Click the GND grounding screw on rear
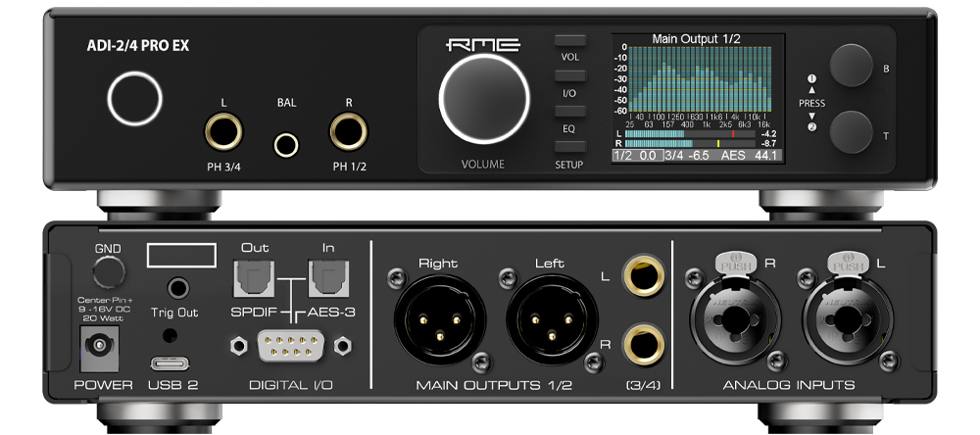Screen dimensions: 980x435 [108, 271]
